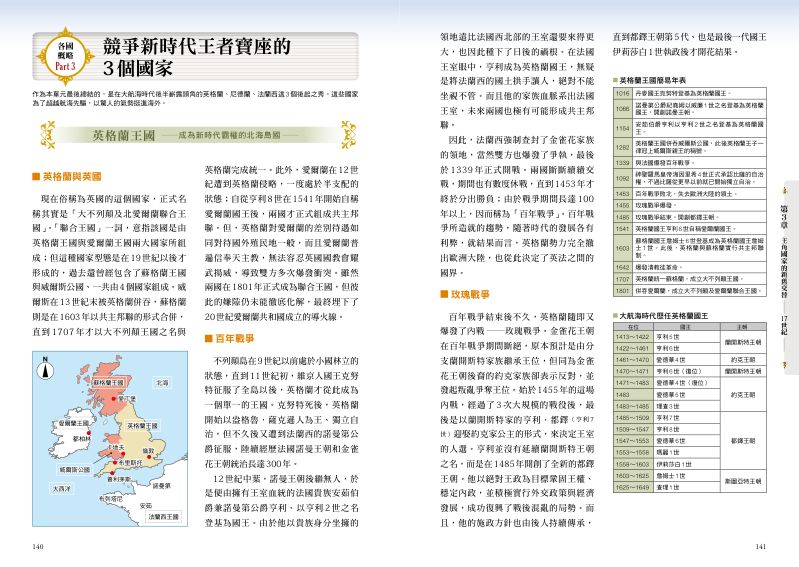Select the 都鐸王朝 cell in the kings table

pos(742,441)
